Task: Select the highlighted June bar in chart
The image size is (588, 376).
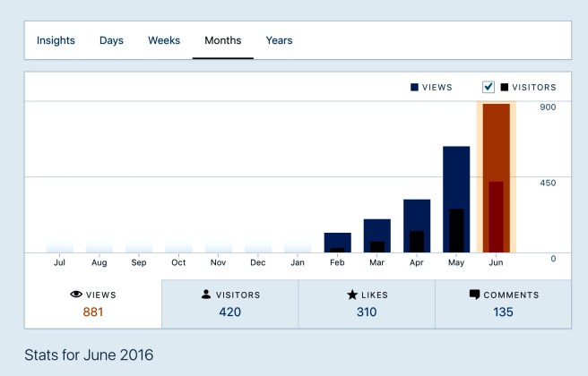Action: (x=496, y=179)
